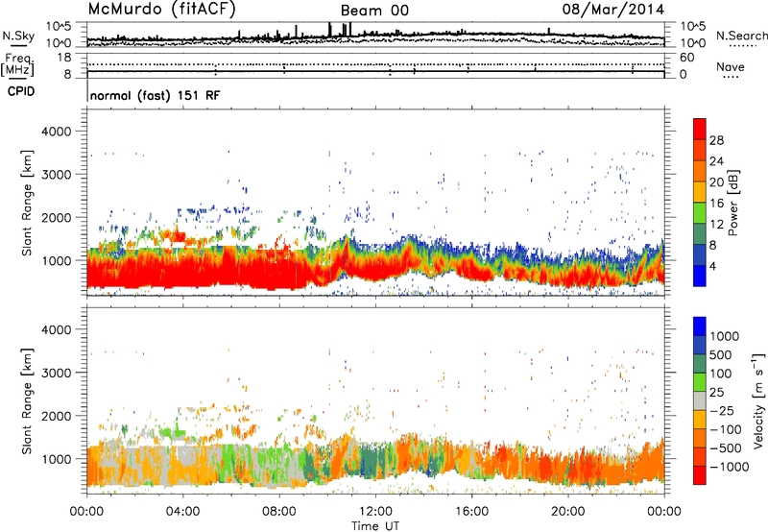Click the '12:00' time tick label
This screenshot has height=532, width=768.
click(x=375, y=512)
